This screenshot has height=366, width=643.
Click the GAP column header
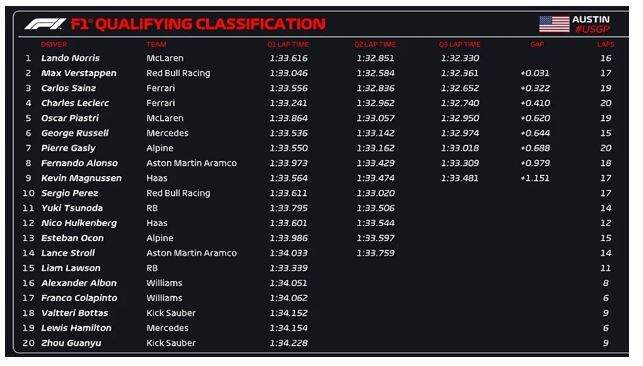pyautogui.click(x=537, y=44)
